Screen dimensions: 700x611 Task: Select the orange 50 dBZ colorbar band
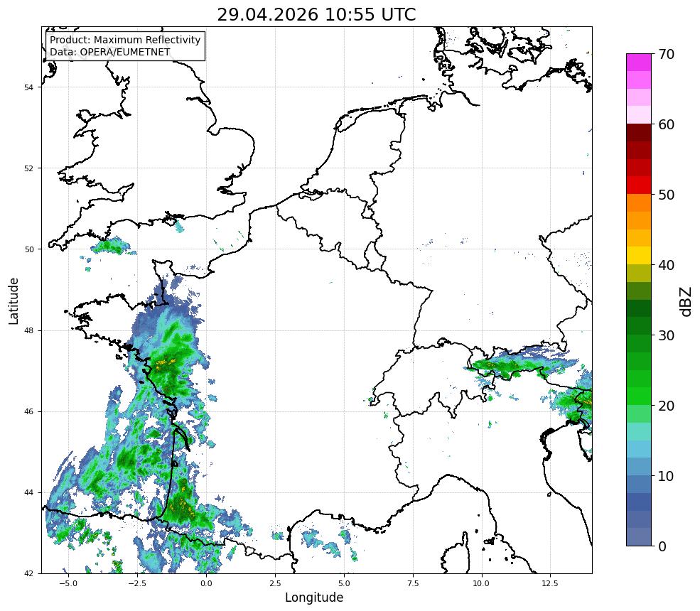point(638,202)
